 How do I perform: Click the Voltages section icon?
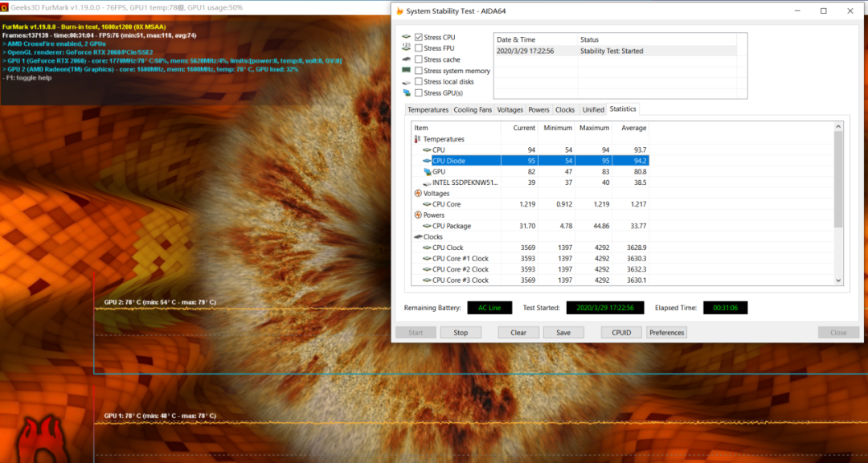click(x=418, y=193)
